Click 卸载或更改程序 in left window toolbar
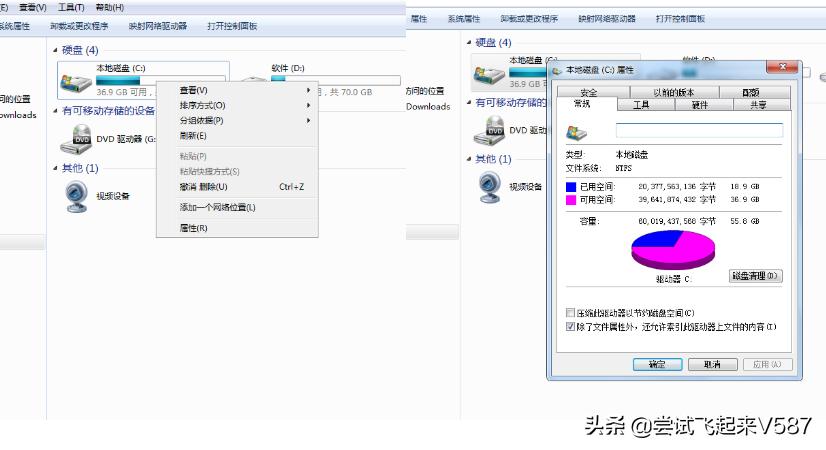The height and width of the screenshot is (450, 826). [x=79, y=26]
